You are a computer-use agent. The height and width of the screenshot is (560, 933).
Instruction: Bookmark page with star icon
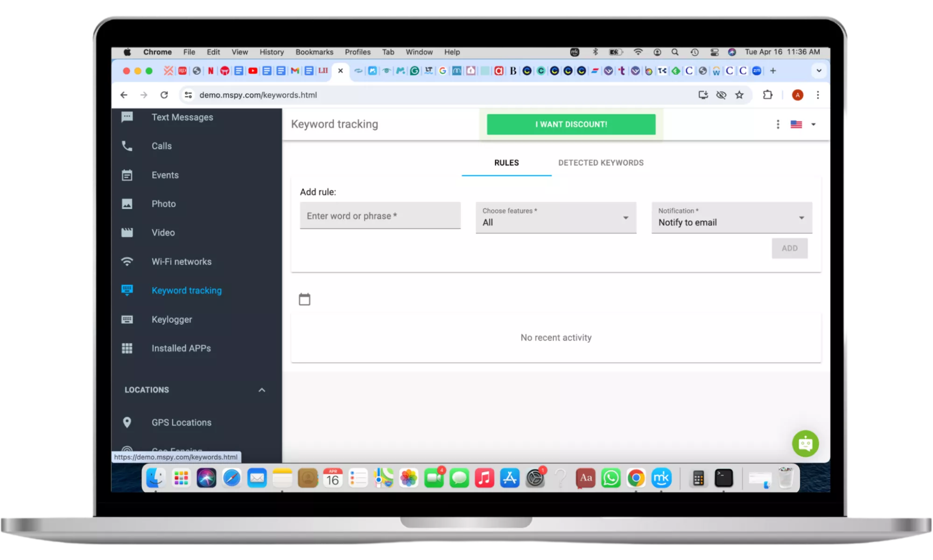pos(739,95)
